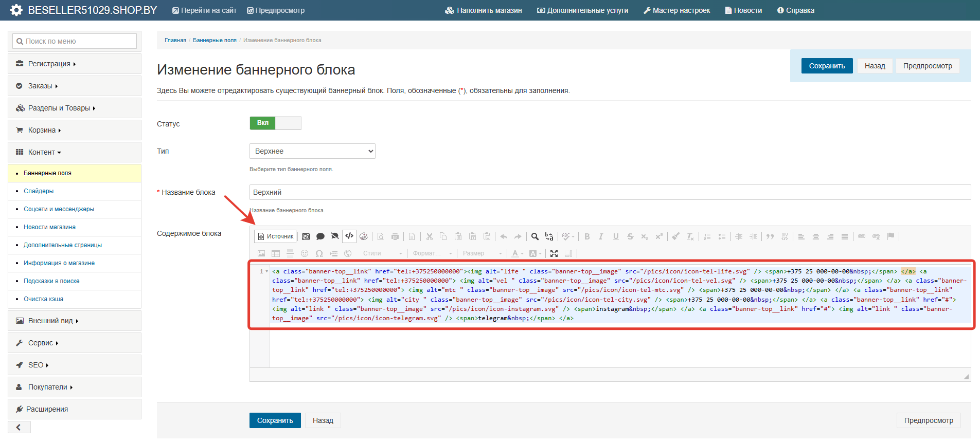Open Слайдеры in the Контент submenu
The width and height of the screenshot is (980, 443).
point(39,191)
